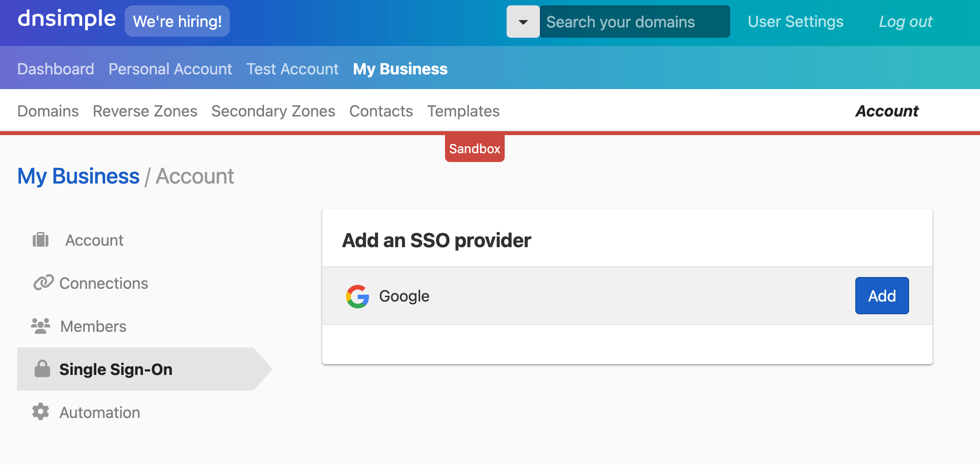Screen dimensions: 980x465
Task: Open the We're hiring! link
Action: 177,21
